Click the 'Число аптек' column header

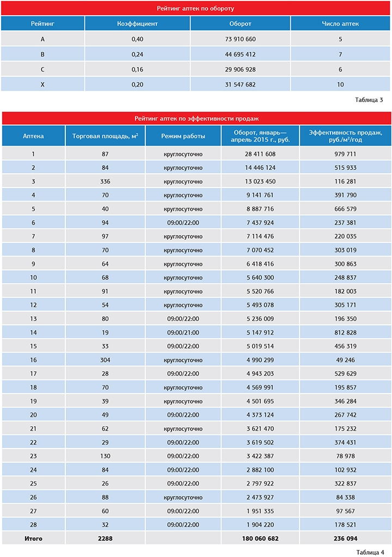[x=340, y=24]
